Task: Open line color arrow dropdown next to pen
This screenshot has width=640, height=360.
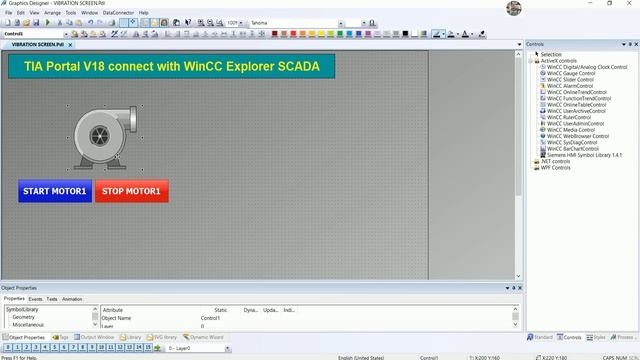Action: pos(443,34)
